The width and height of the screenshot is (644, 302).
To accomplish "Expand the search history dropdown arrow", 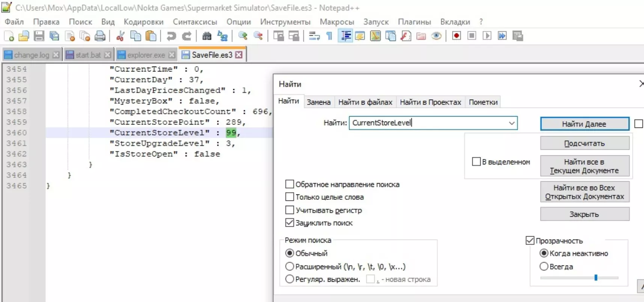I will coord(511,123).
